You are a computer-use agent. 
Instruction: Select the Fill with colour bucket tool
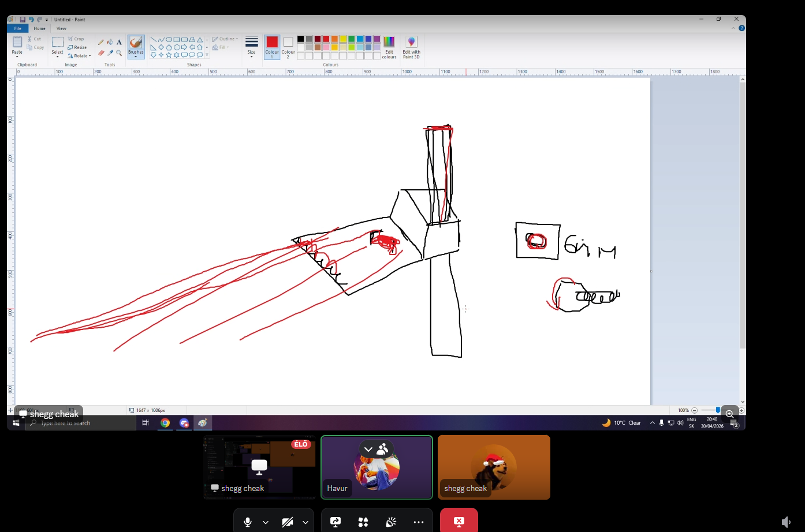tap(110, 42)
